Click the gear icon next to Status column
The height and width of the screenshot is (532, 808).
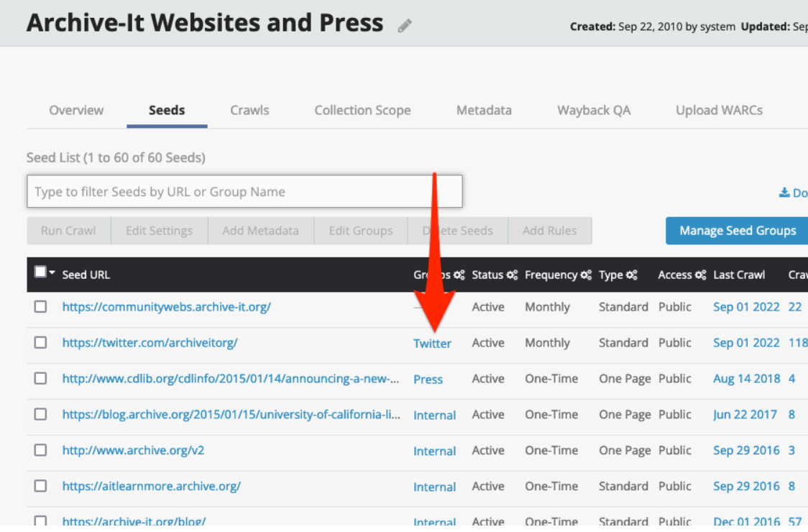click(x=512, y=275)
